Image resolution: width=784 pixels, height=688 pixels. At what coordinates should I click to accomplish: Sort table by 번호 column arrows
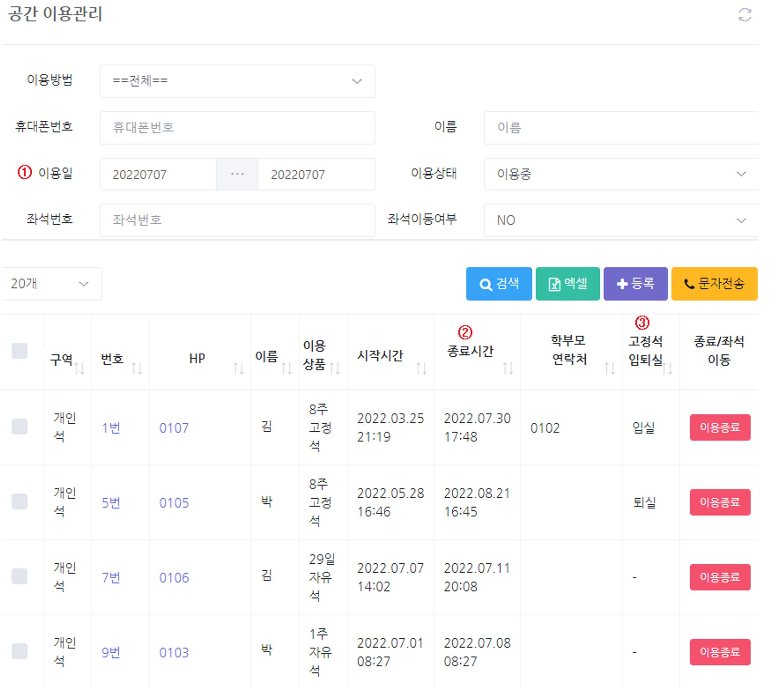click(x=137, y=368)
